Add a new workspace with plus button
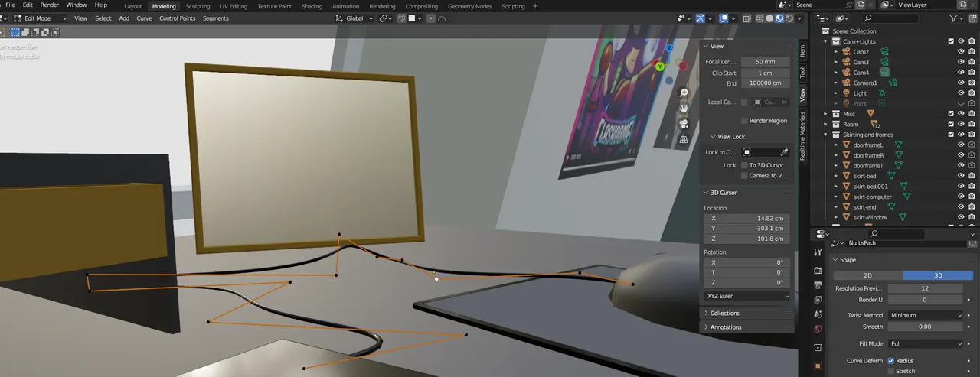This screenshot has height=377, width=980. pyautogui.click(x=534, y=6)
